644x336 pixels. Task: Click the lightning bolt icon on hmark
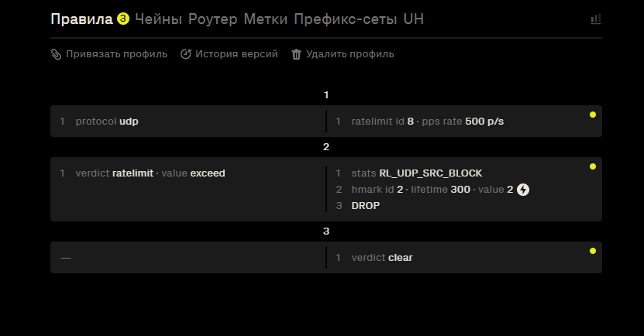523,190
